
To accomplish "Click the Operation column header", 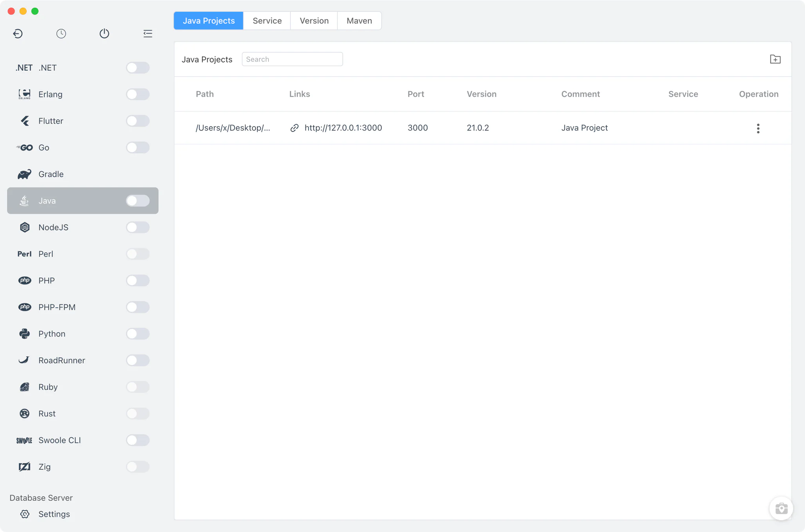I will coord(759,94).
